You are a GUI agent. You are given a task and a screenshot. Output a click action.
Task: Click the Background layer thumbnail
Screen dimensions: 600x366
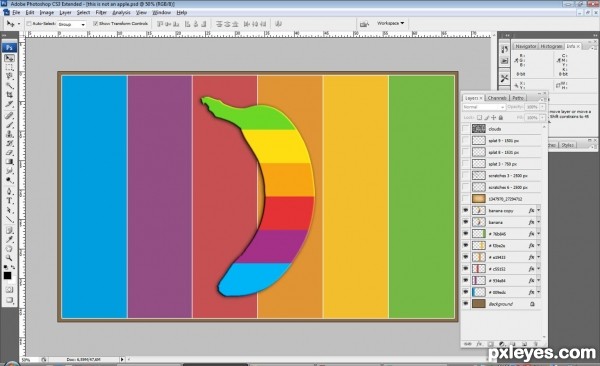point(478,304)
